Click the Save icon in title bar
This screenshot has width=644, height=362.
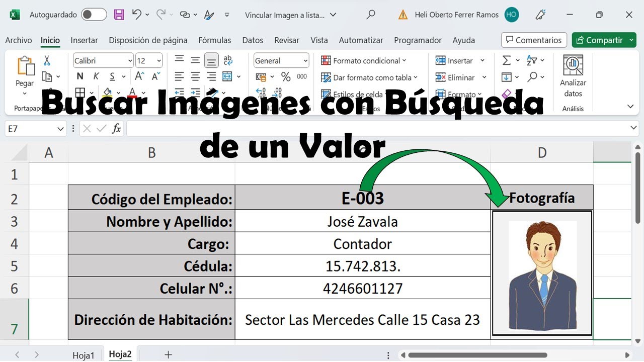[x=119, y=15]
